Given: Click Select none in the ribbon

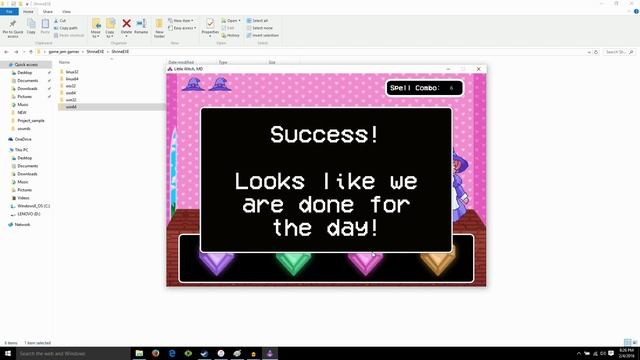Looking at the screenshot, I should coord(260,28).
